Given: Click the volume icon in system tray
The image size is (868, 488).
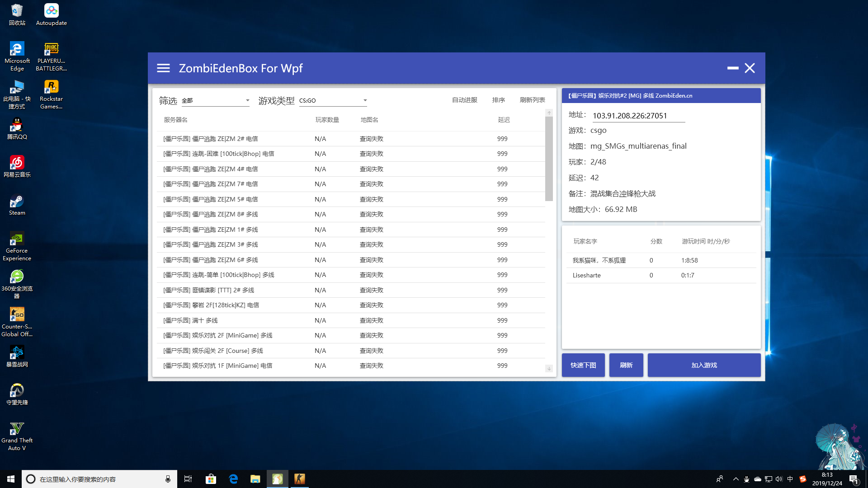Looking at the screenshot, I should click(779, 479).
